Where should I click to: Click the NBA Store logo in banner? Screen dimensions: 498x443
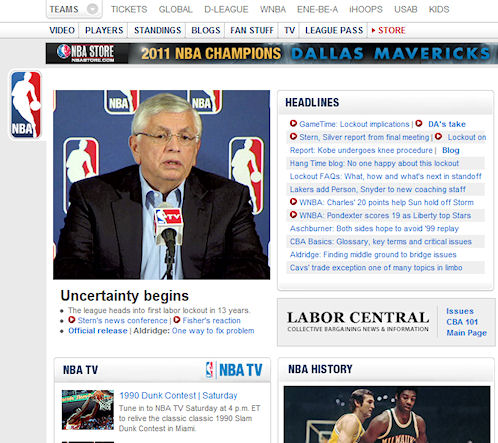86,53
